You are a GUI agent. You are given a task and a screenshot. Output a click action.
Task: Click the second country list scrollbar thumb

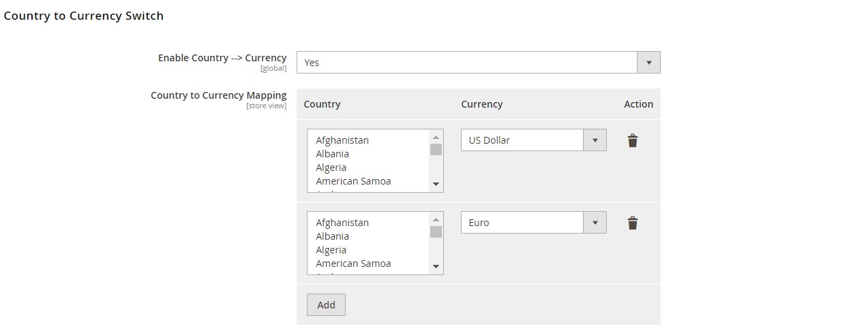(436, 232)
